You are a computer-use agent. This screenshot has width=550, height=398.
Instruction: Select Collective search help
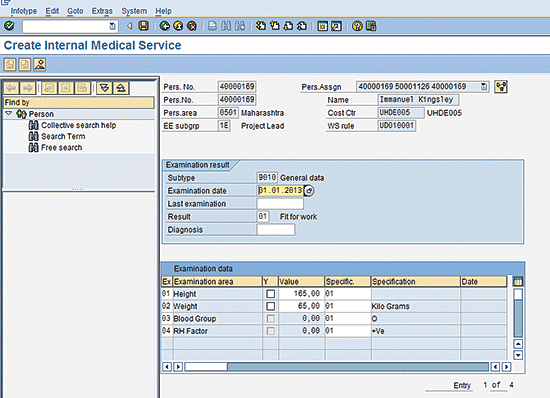coord(79,125)
